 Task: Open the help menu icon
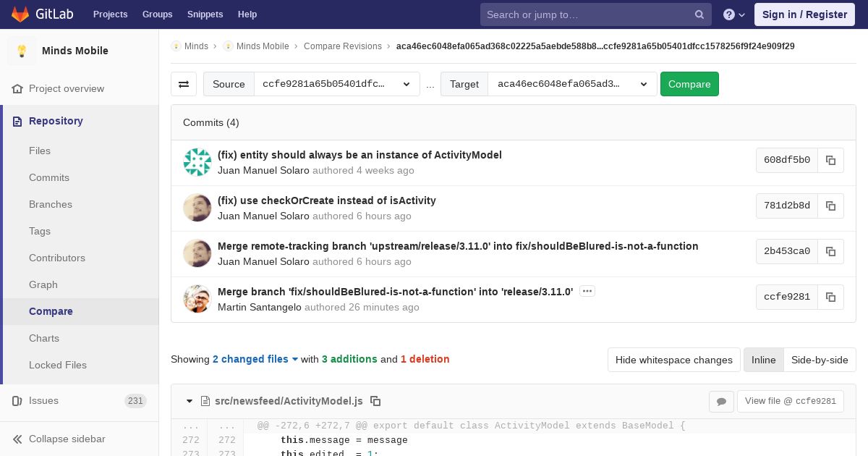tap(734, 14)
